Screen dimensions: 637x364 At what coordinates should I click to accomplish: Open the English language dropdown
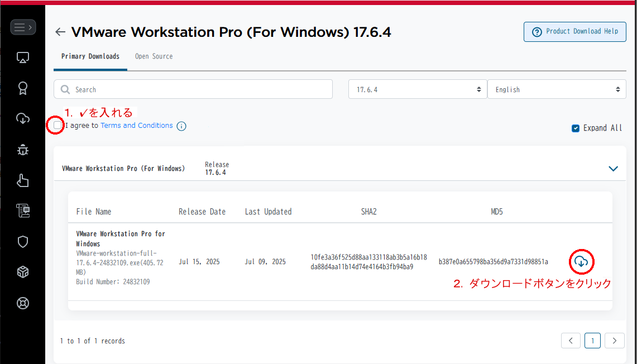pos(556,89)
